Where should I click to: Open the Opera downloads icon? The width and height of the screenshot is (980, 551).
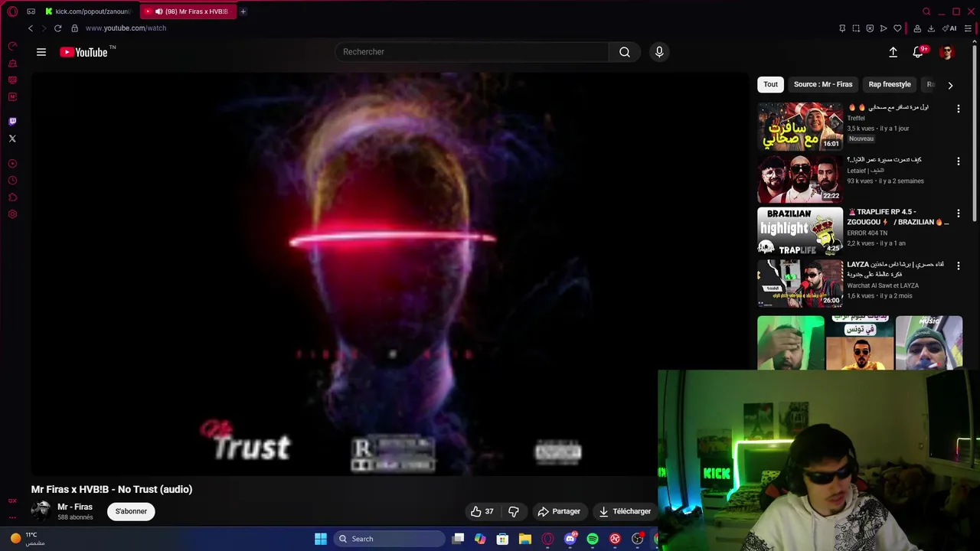931,28
